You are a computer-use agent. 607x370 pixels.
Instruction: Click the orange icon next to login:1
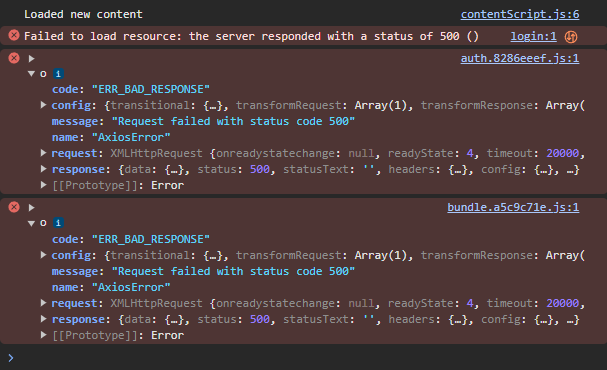tap(571, 37)
